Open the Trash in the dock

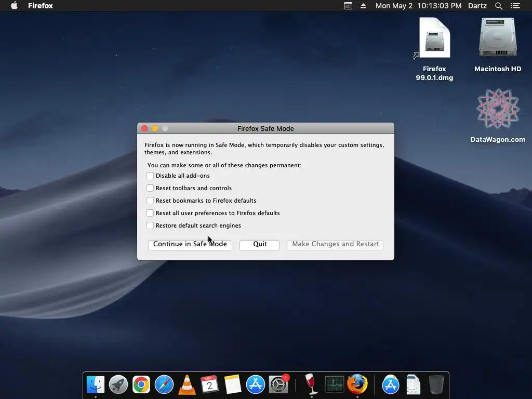pyautogui.click(x=436, y=384)
